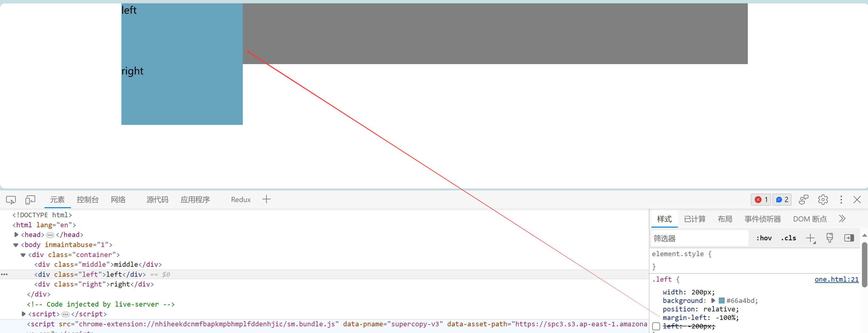Screen dimensions: 868x333
Task: Click the new style rule plus icon
Action: click(810, 238)
